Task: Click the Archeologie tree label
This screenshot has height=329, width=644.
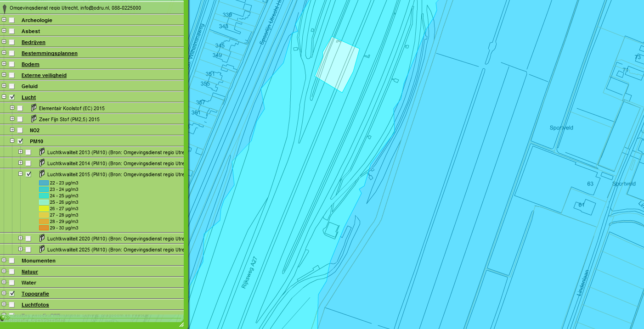Action: 37,20
